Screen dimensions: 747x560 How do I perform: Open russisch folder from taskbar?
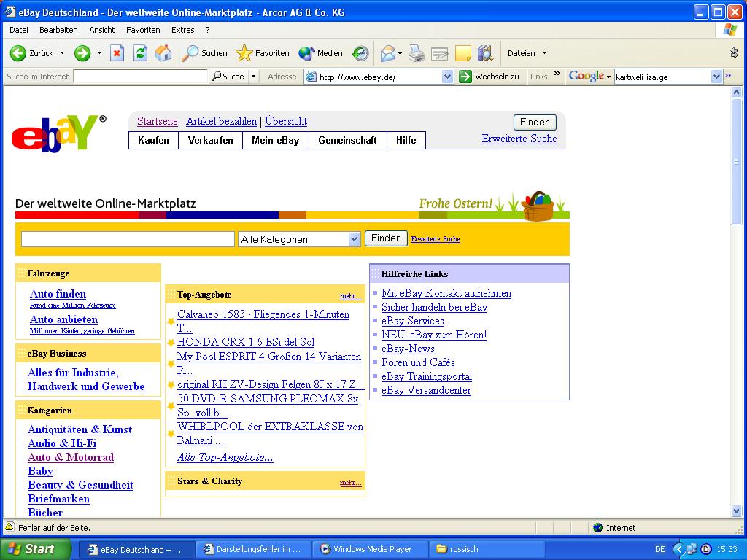(x=487, y=549)
